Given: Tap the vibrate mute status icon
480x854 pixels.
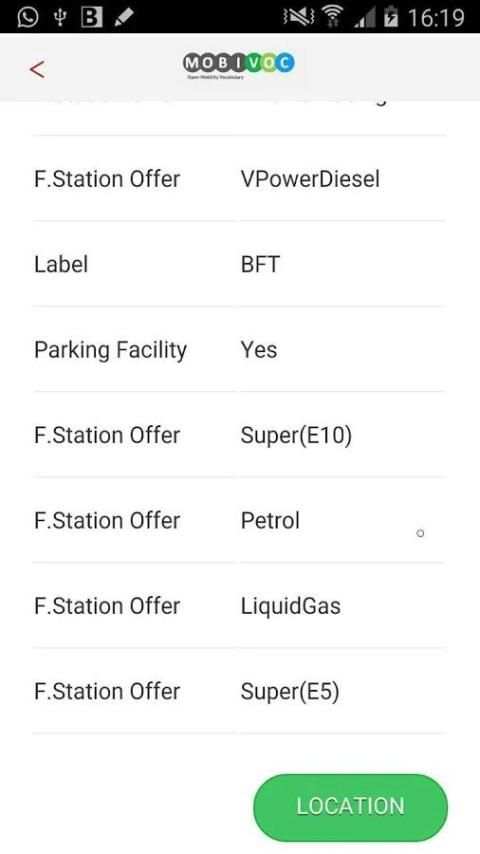Looking at the screenshot, I should coord(299,17).
